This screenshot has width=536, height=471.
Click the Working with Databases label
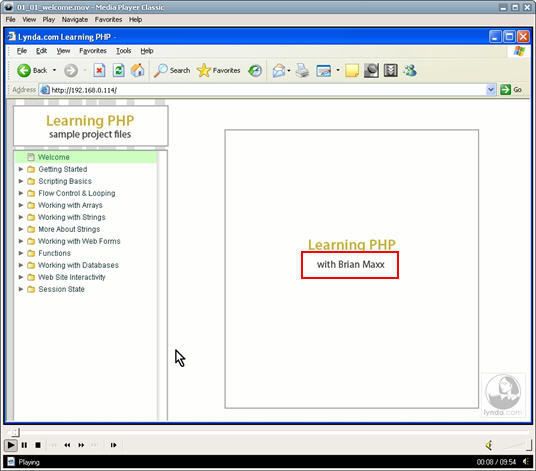pos(78,265)
